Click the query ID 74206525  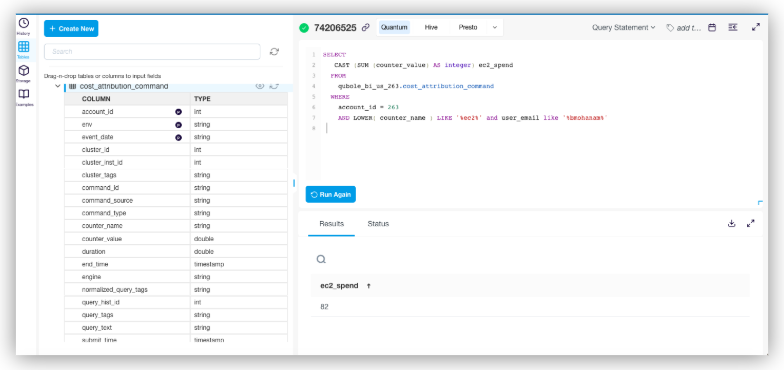click(x=335, y=28)
